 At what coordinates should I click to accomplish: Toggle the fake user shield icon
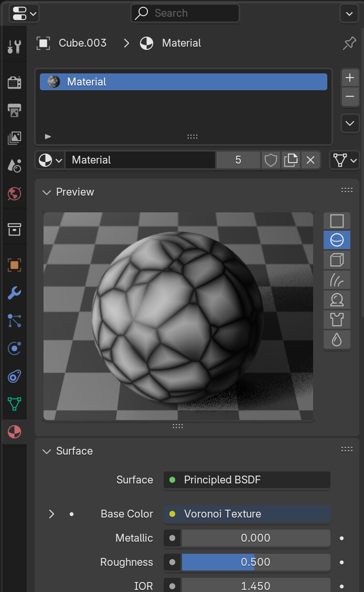pos(271,160)
